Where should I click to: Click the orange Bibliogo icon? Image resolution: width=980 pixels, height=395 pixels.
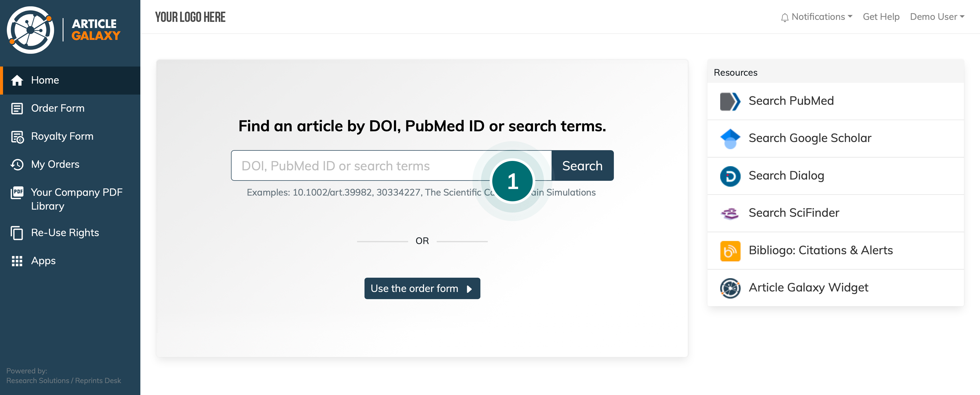(x=730, y=250)
